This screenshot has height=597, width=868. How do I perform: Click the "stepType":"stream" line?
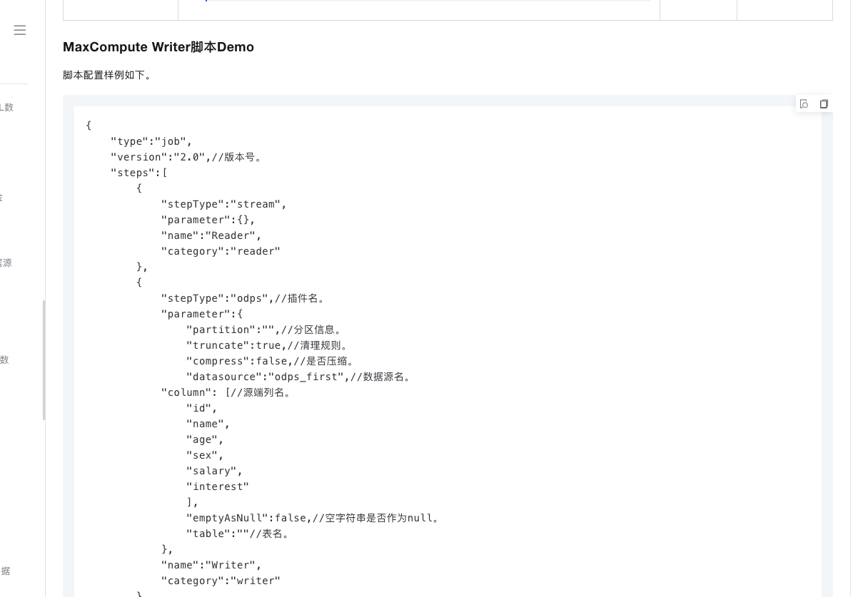point(224,204)
